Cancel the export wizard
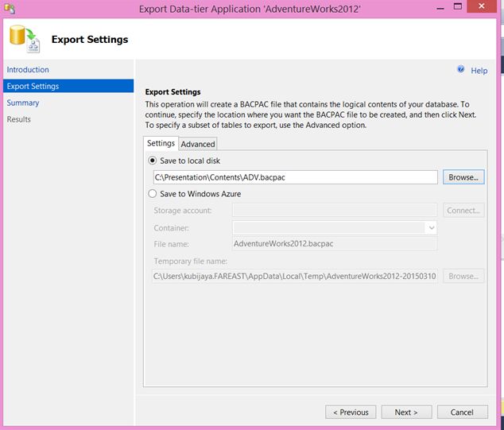 462,412
